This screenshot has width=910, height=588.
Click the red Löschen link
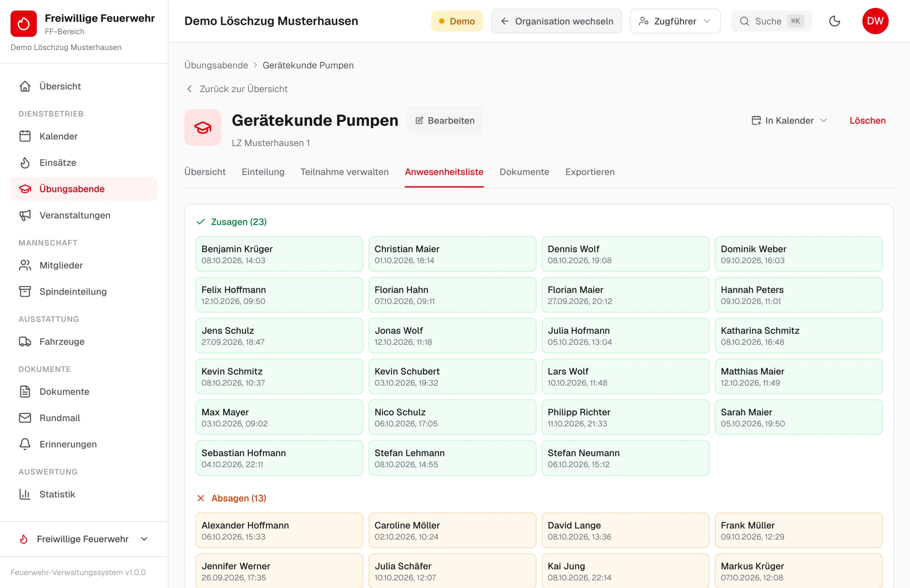coord(868,121)
